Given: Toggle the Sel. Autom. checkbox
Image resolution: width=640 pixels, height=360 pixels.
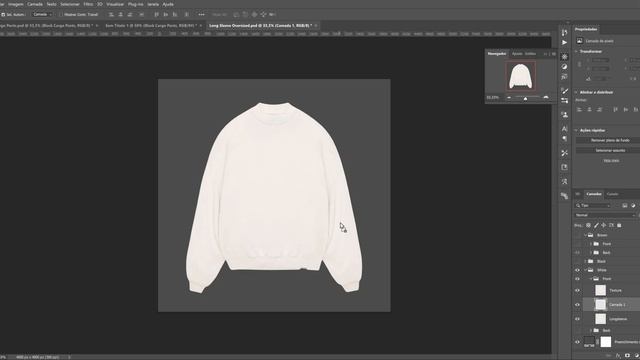Looking at the screenshot, I should 3,14.
